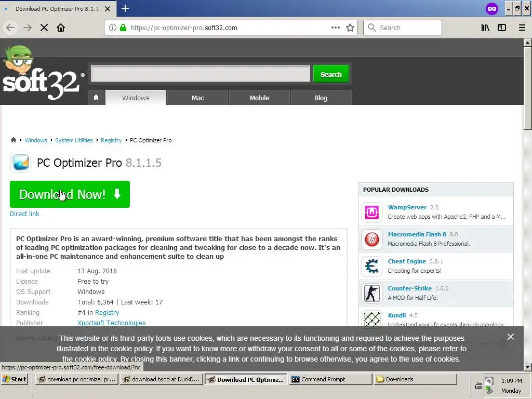Click the page scrollbar down arrow
Screen dimensions: 532x399
(527, 367)
